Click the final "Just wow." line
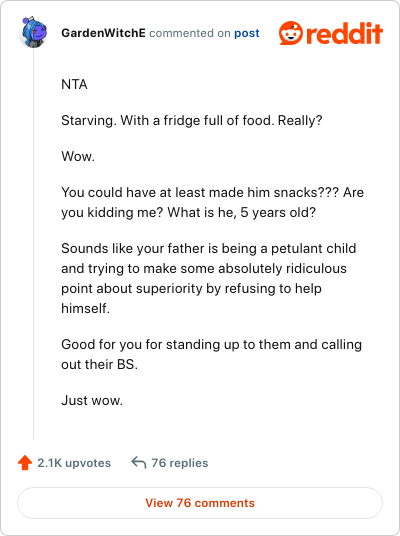 (x=92, y=400)
